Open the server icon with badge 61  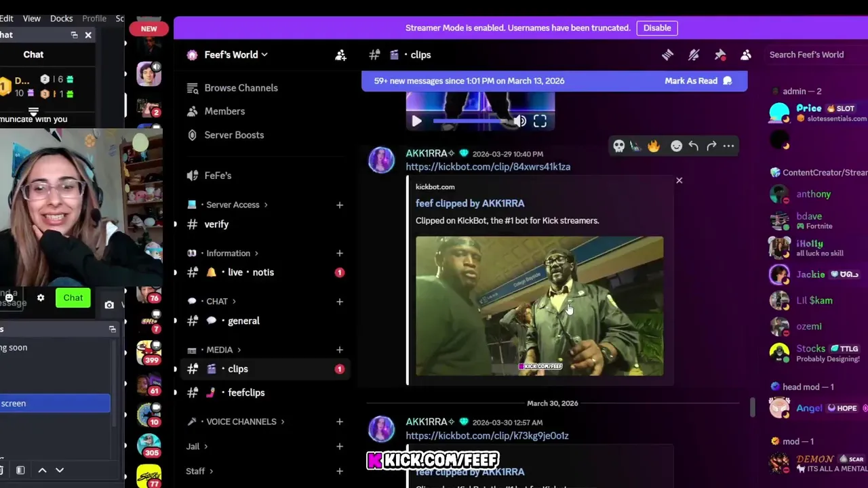point(149,384)
